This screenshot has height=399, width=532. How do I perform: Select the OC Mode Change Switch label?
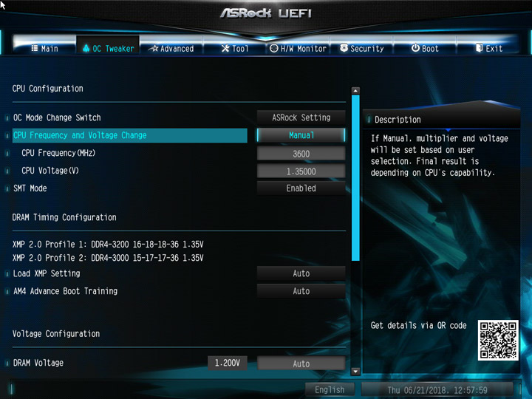pos(57,117)
